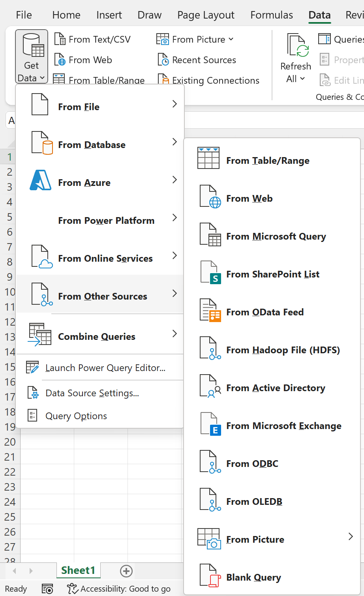Open the From Picture dropdown in ribbon
This screenshot has height=596, width=364.
coord(231,39)
